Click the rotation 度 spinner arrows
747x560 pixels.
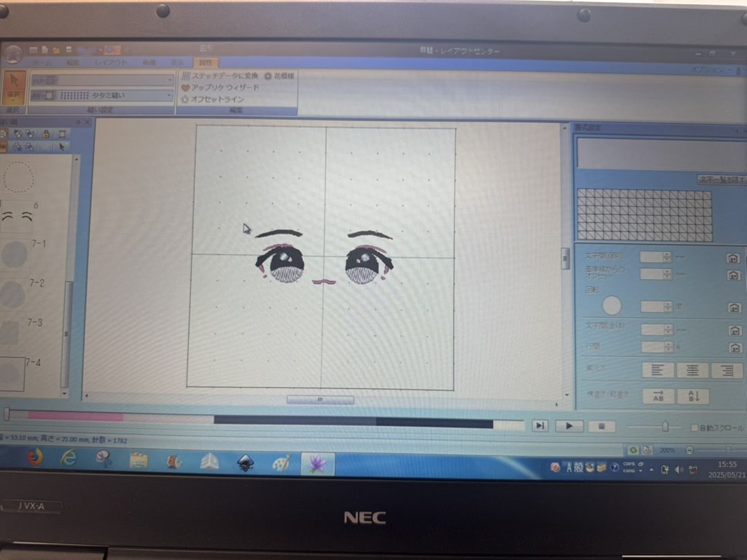pyautogui.click(x=667, y=307)
